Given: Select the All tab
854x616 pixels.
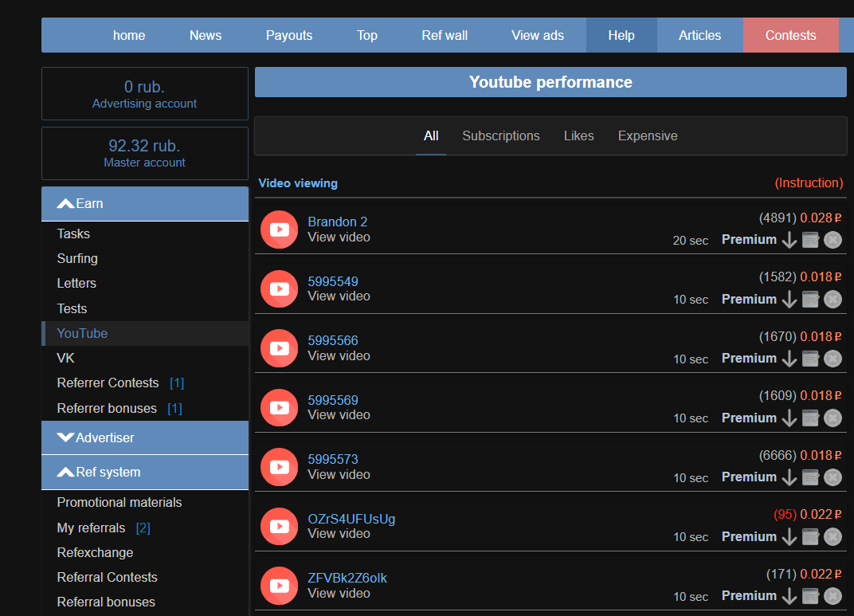Looking at the screenshot, I should (431, 136).
